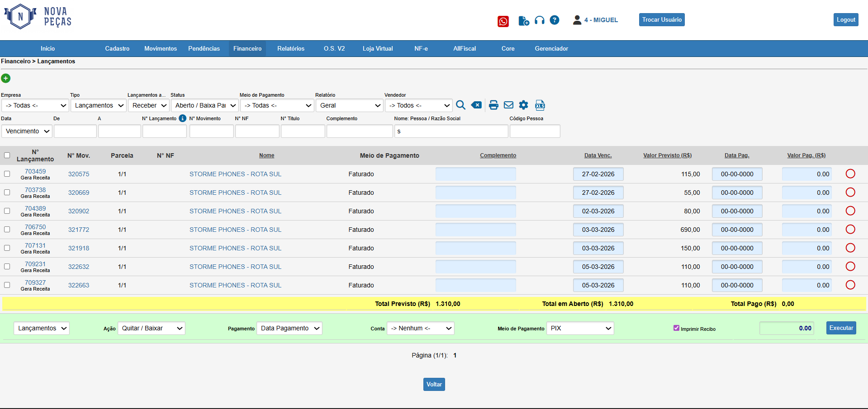
Task: Click the Nome Pessoa / Razão Social field
Action: pyautogui.click(x=451, y=132)
